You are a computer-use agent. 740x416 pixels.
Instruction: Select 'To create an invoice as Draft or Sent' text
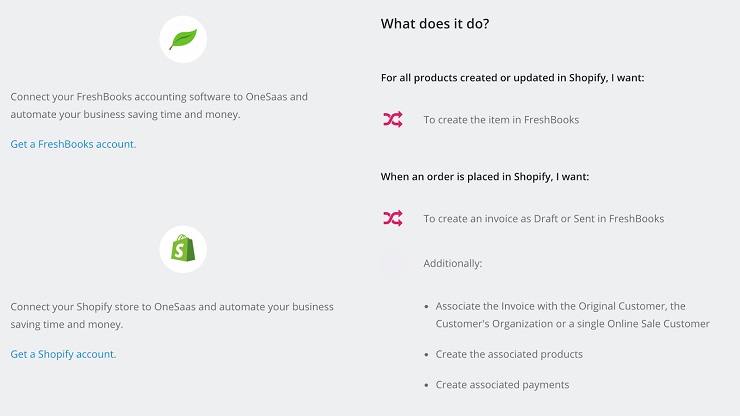click(544, 219)
